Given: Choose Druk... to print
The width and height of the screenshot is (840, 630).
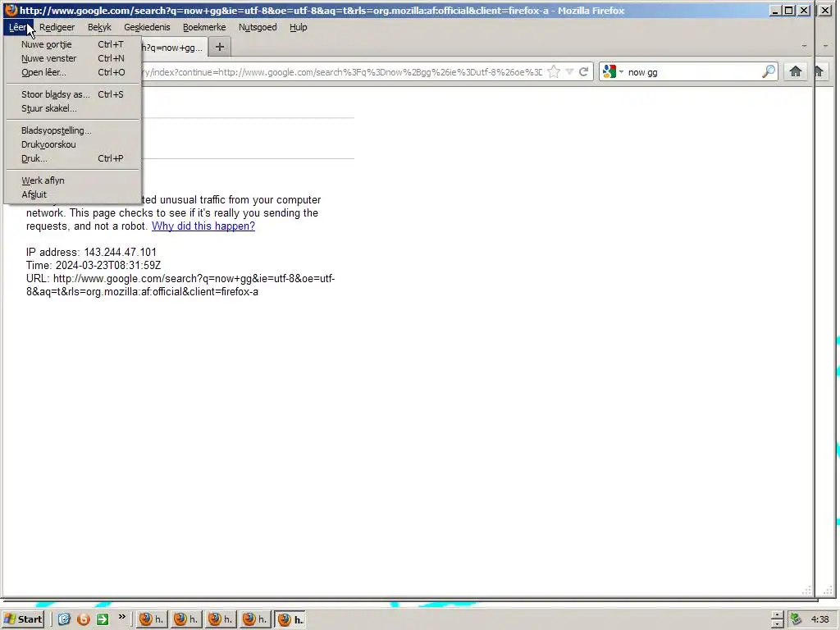Looking at the screenshot, I should (72, 158).
